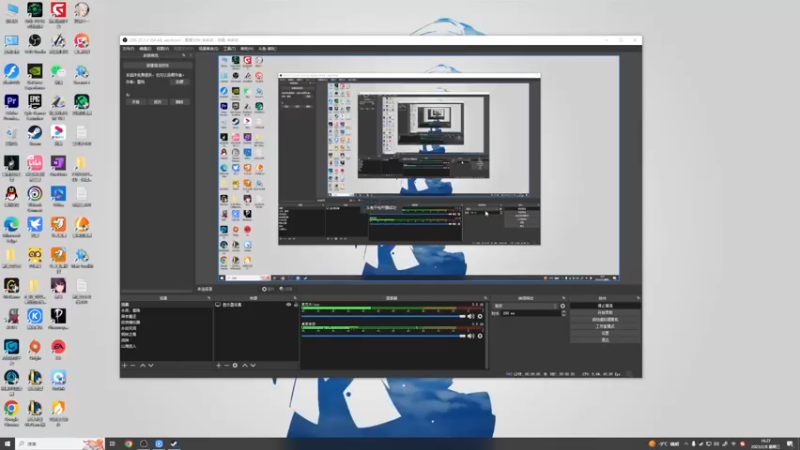
Task: Click OBS icon on the taskbar
Action: coord(143,444)
